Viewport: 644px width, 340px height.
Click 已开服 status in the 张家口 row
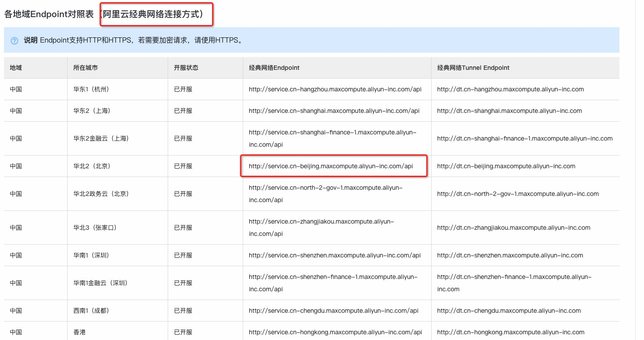[183, 228]
